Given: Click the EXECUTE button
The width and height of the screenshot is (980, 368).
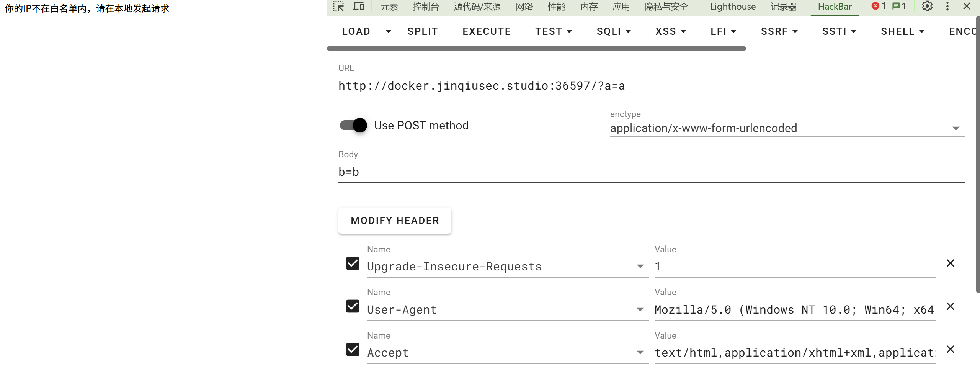Looking at the screenshot, I should coord(487,31).
